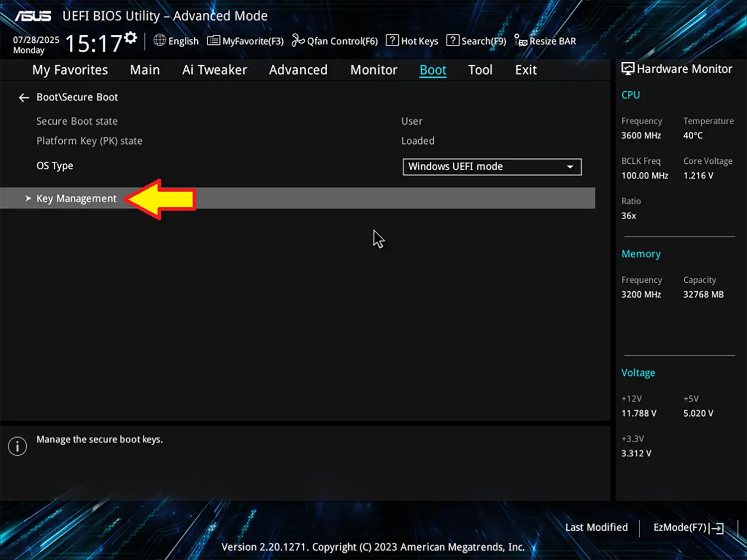Image resolution: width=747 pixels, height=560 pixels.
Task: Click the 'Loaded' value
Action: 418,141
